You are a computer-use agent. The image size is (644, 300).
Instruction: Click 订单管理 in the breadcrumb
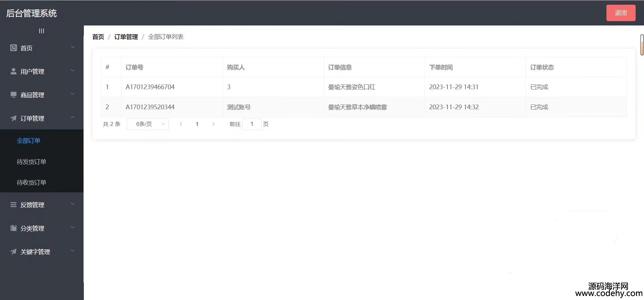126,37
